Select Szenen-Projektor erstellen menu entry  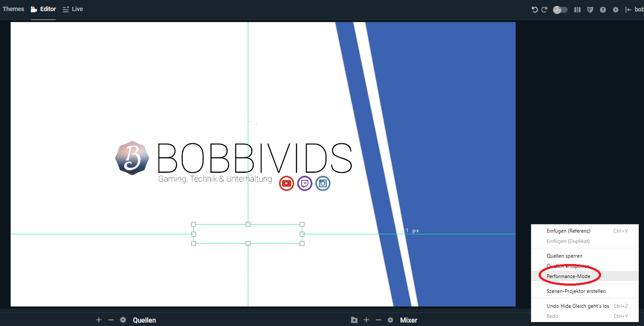585,291
